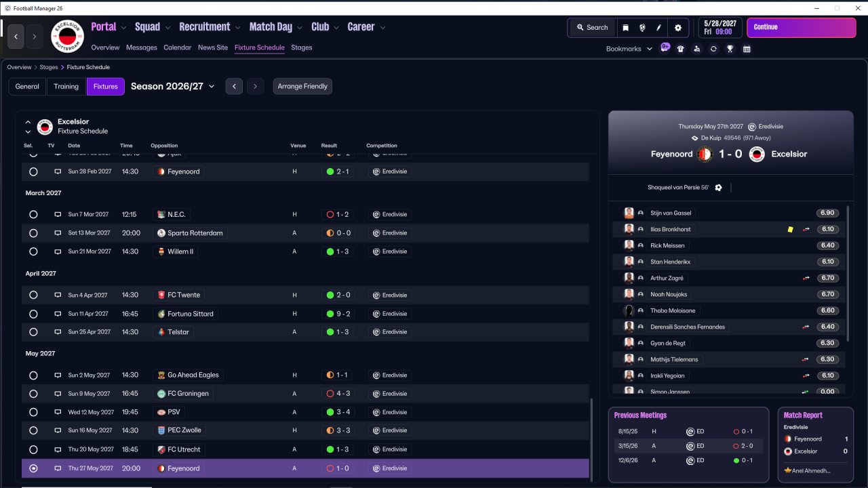
Task: Select the FC Utrecht fixture radio button
Action: [33, 449]
